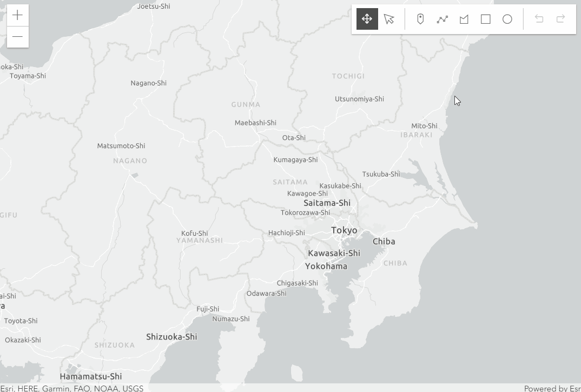This screenshot has width=581, height=392.
Task: Click the Kumagaya-Shi label
Action: [295, 160]
